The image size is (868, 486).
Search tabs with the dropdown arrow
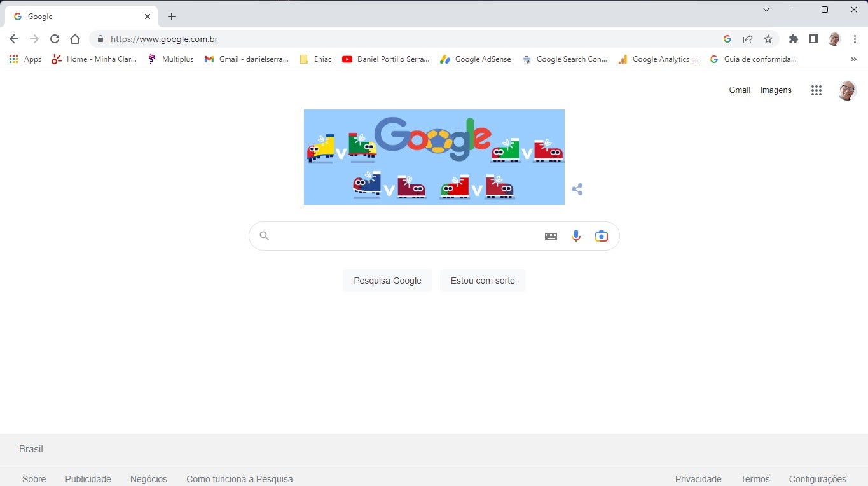tap(766, 10)
